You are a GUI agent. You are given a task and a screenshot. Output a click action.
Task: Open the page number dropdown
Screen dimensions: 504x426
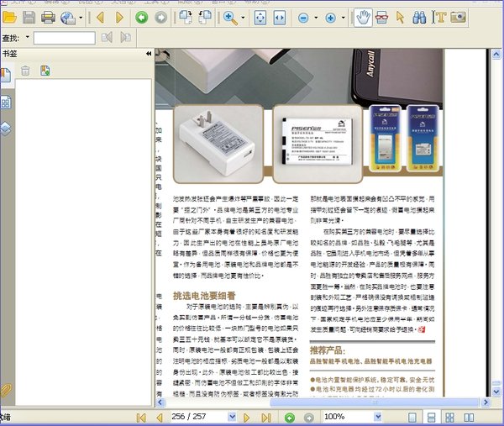tap(233, 417)
